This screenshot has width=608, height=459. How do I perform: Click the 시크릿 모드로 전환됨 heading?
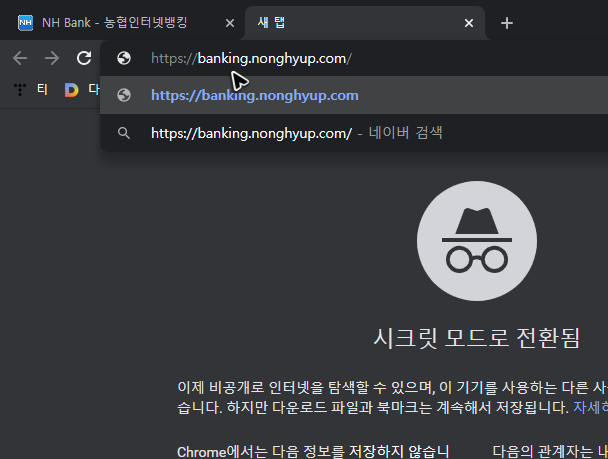click(477, 338)
